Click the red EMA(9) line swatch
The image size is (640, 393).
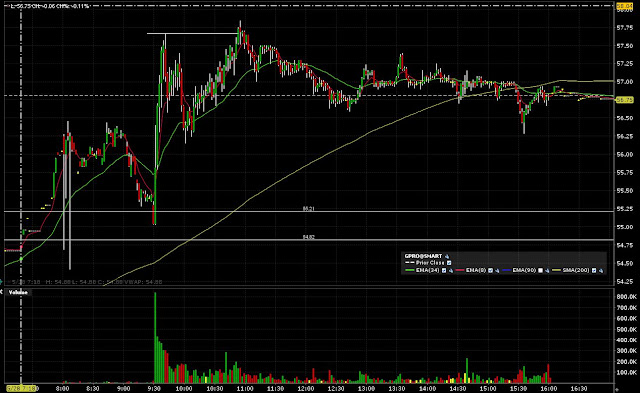point(460,270)
